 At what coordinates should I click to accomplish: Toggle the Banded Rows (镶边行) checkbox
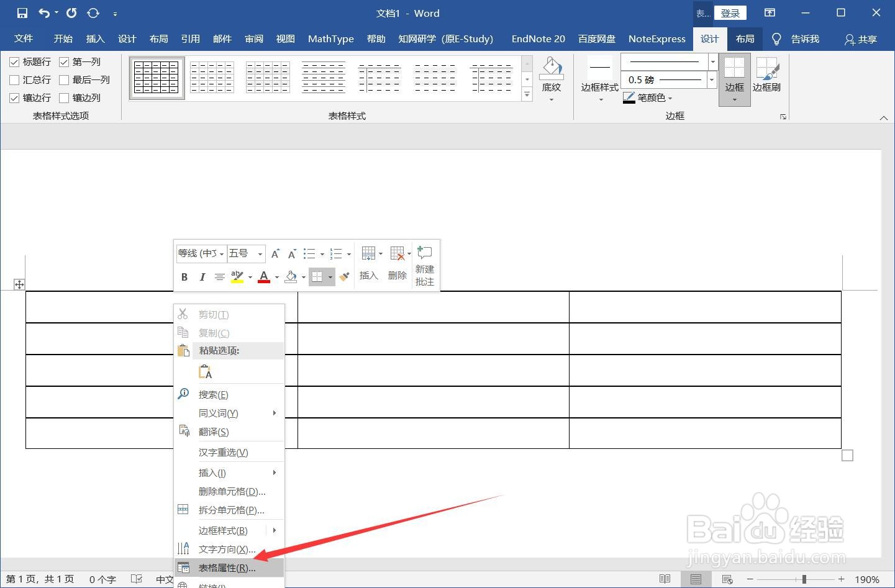click(15, 98)
